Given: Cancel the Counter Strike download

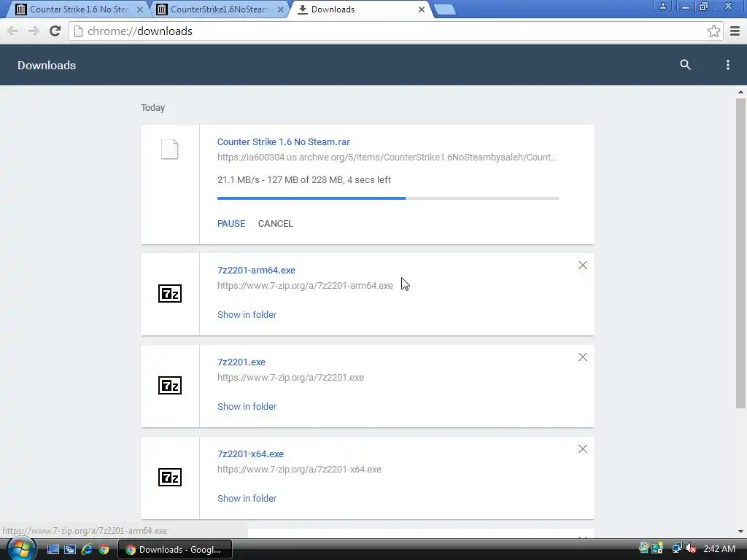Looking at the screenshot, I should point(275,223).
